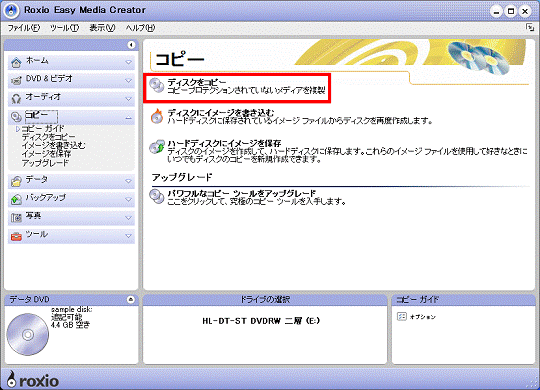
Task: Click the 4.4 GB 空き text
Action: tap(71, 325)
